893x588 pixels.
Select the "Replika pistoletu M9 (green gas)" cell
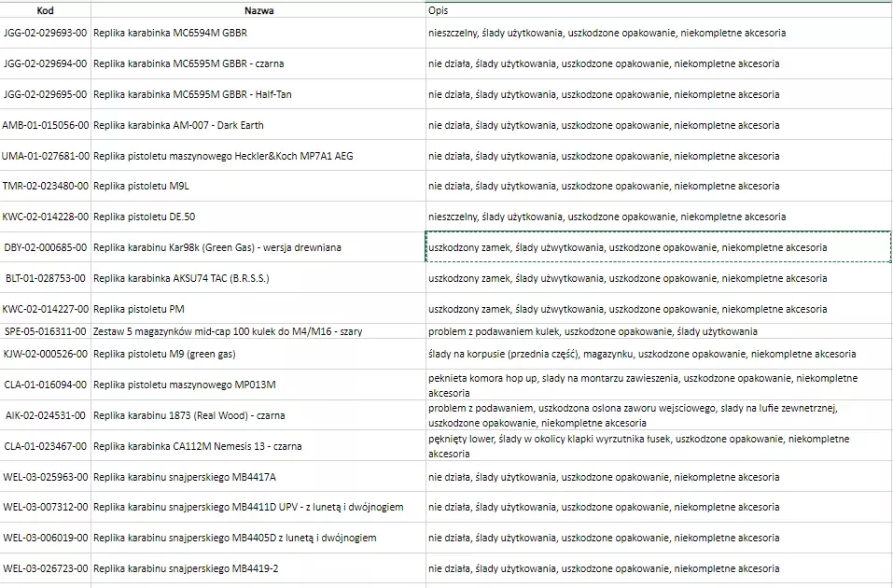(x=258, y=355)
